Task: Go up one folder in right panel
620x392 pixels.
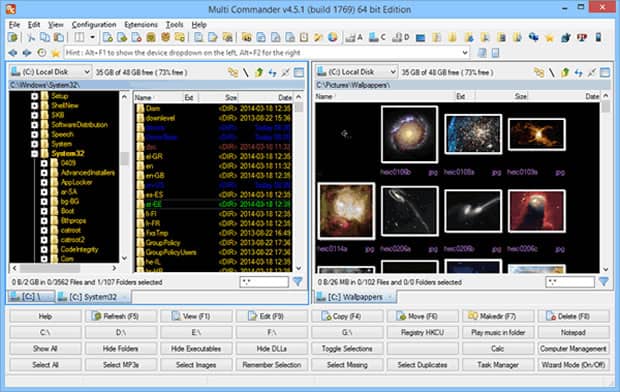Action: [x=565, y=72]
